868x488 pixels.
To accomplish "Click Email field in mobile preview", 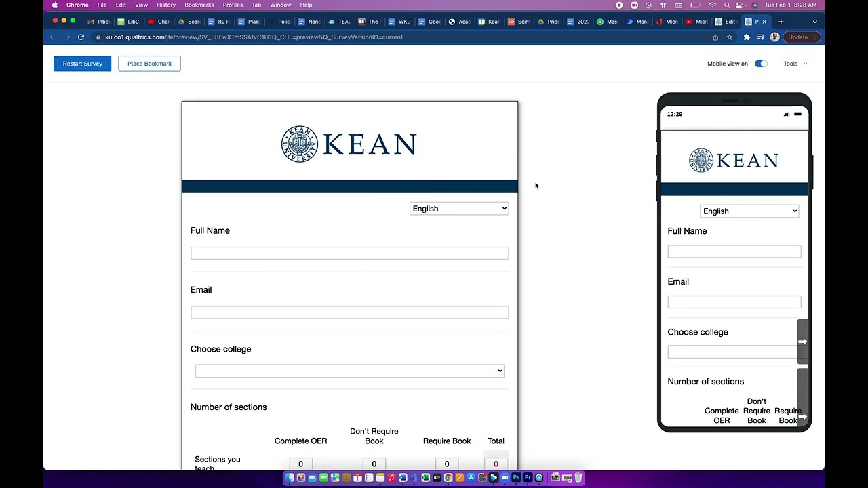I will (x=734, y=302).
